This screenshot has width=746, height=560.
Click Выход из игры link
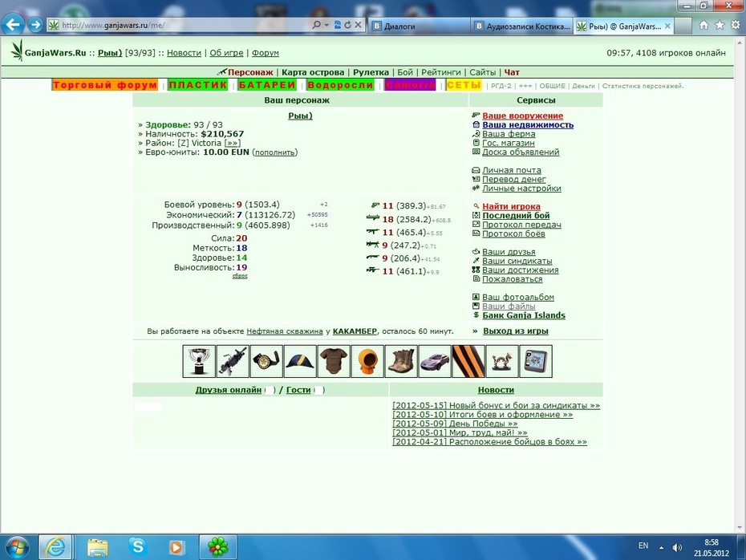click(515, 331)
